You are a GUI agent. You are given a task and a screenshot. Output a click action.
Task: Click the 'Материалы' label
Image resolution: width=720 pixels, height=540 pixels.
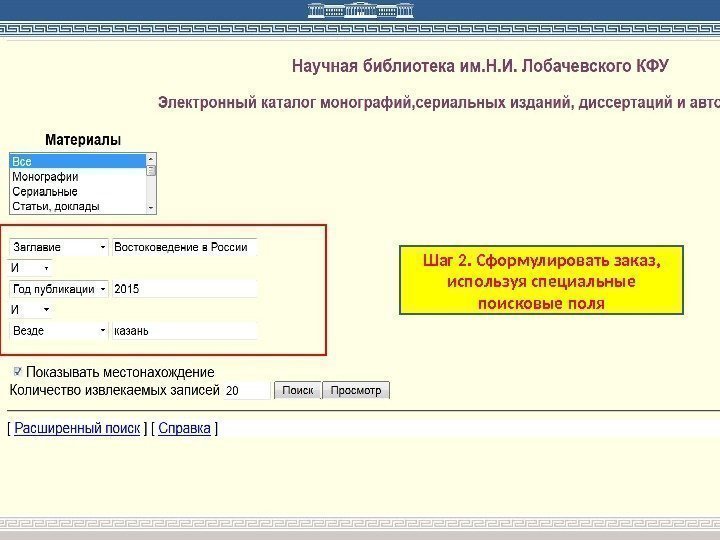83,140
